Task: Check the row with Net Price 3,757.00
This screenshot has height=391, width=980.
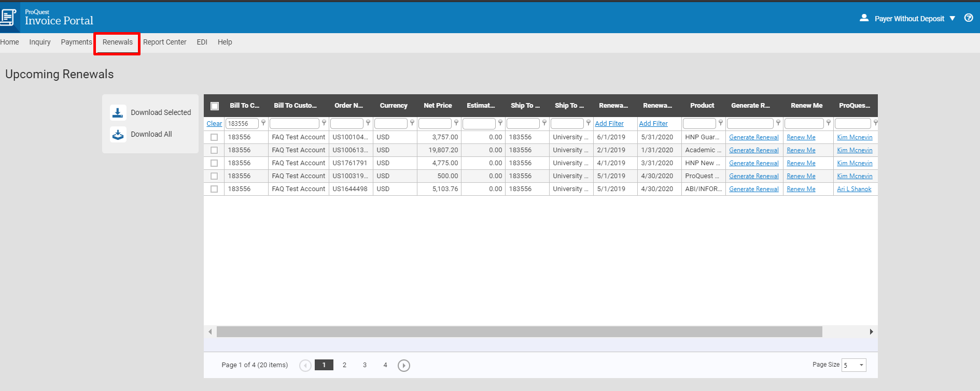Action: coord(214,137)
